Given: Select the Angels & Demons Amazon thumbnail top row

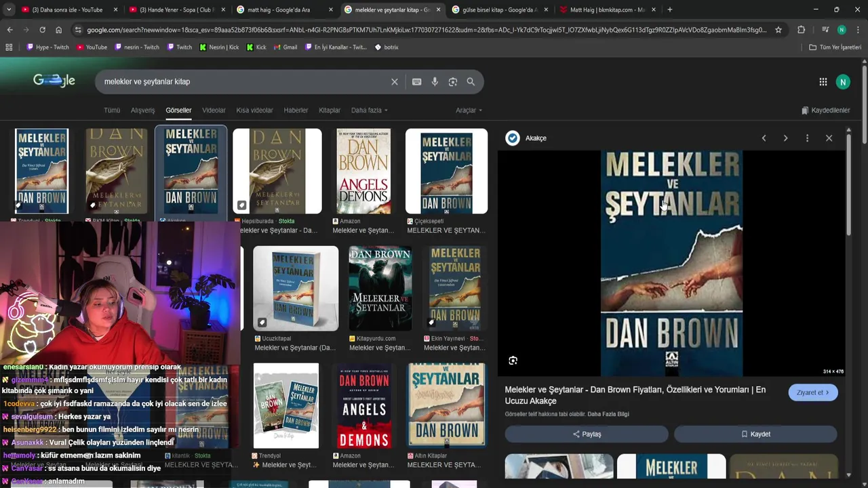Looking at the screenshot, I should pos(363,171).
